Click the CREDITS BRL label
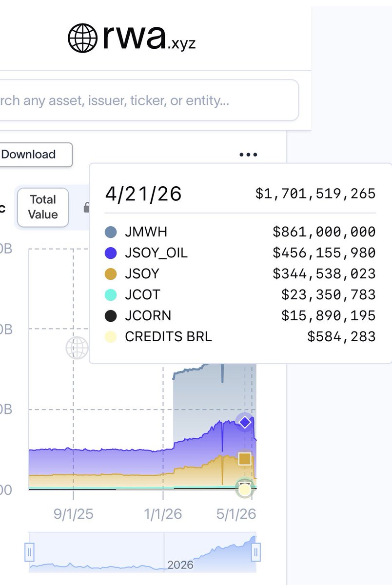 click(x=169, y=336)
